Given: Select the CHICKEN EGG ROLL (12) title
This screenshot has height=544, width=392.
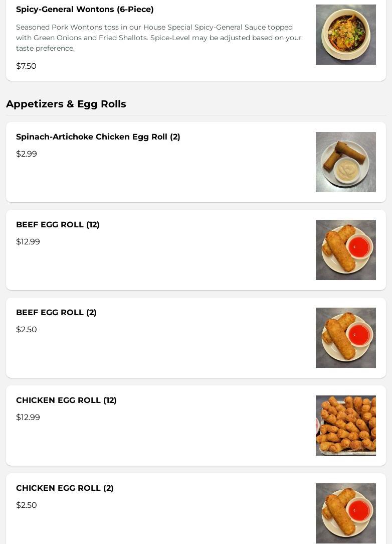Looking at the screenshot, I should (66, 400).
